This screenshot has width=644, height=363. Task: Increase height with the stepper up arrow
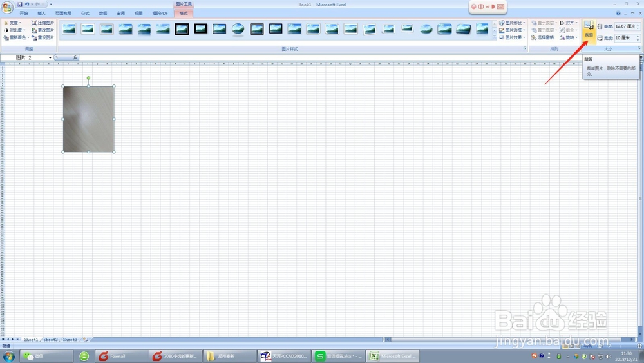tap(638, 25)
